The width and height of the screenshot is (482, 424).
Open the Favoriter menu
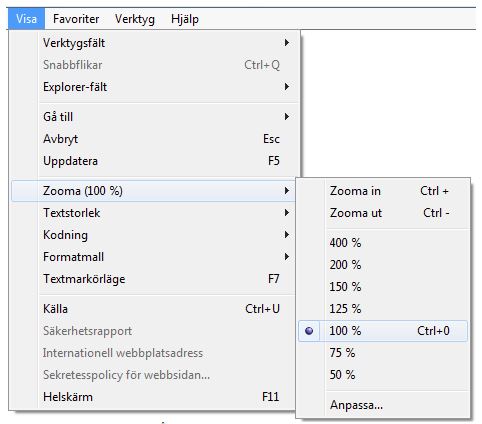click(x=76, y=19)
